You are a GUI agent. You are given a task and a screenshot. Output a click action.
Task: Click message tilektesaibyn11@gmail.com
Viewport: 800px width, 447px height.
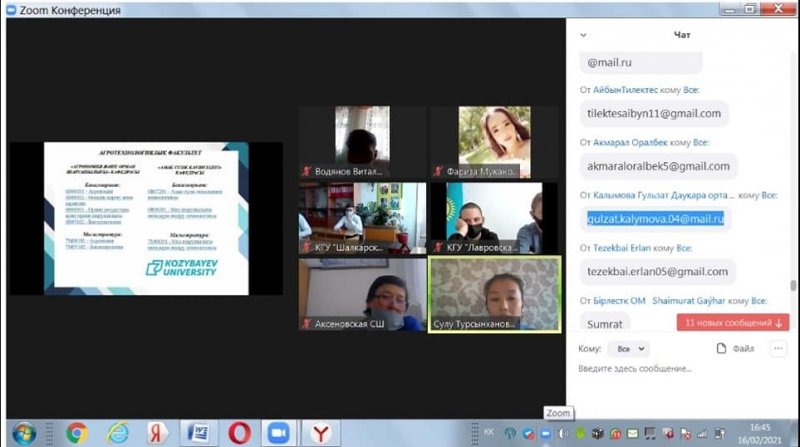coord(654,114)
